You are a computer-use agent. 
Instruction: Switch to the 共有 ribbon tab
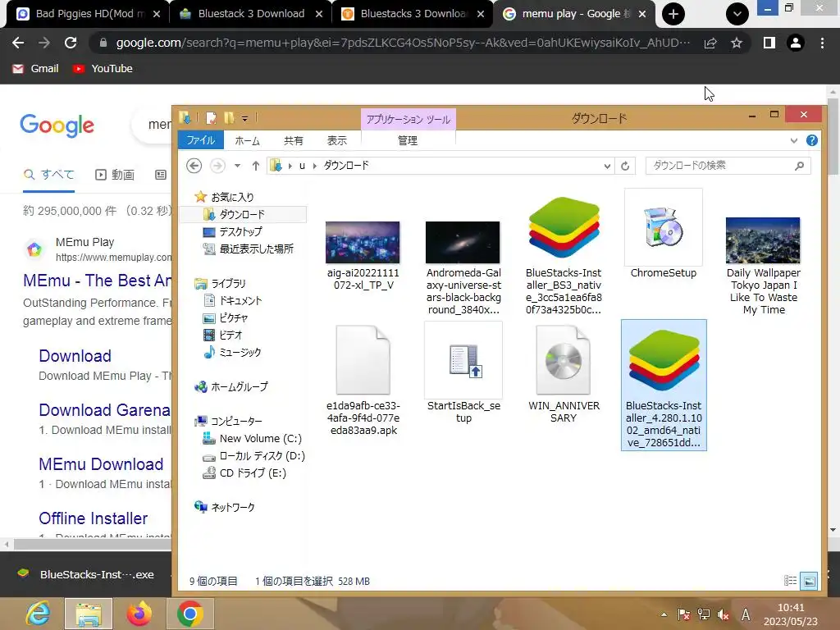(x=293, y=140)
